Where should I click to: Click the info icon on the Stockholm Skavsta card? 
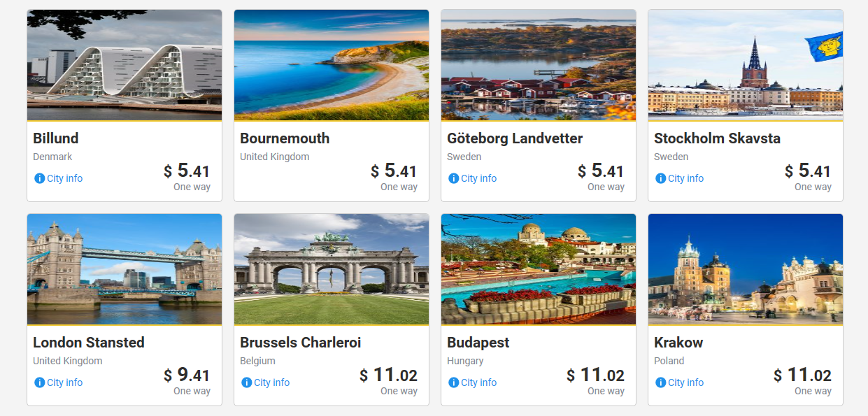point(661,178)
